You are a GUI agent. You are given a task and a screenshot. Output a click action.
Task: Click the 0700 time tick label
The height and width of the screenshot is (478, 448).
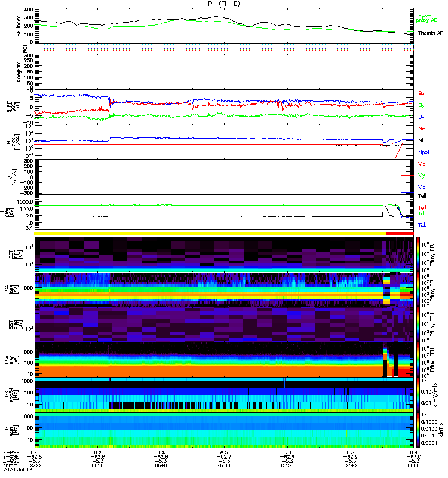[224, 465]
